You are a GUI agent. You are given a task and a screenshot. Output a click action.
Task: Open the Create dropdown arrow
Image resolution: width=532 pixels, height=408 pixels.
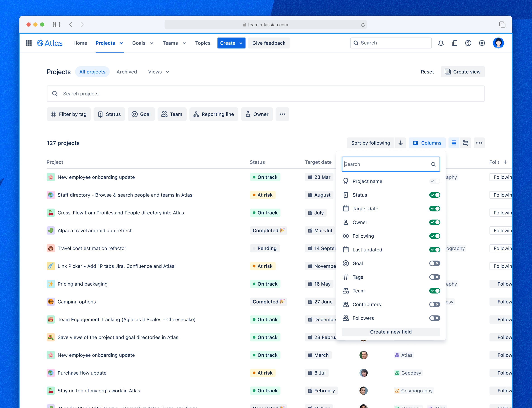[241, 43]
